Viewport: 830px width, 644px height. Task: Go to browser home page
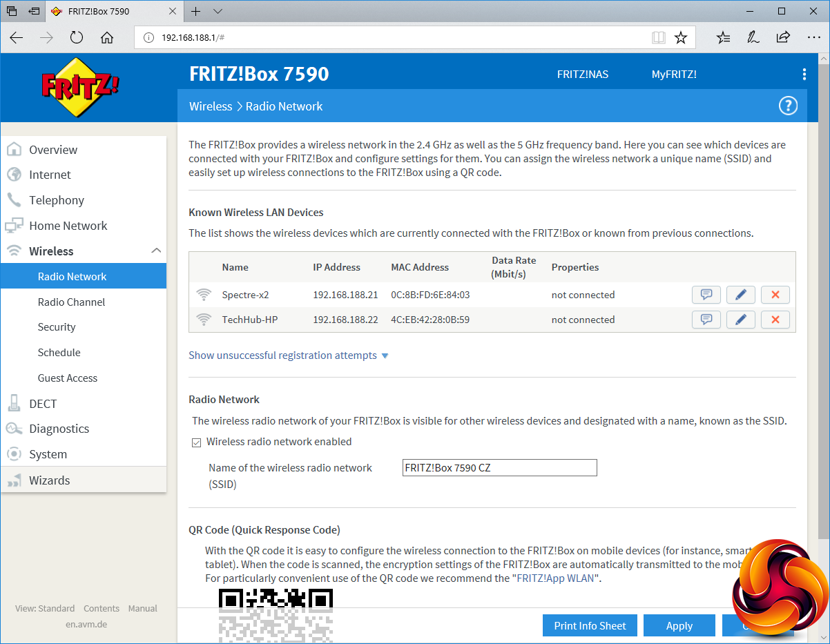(107, 37)
